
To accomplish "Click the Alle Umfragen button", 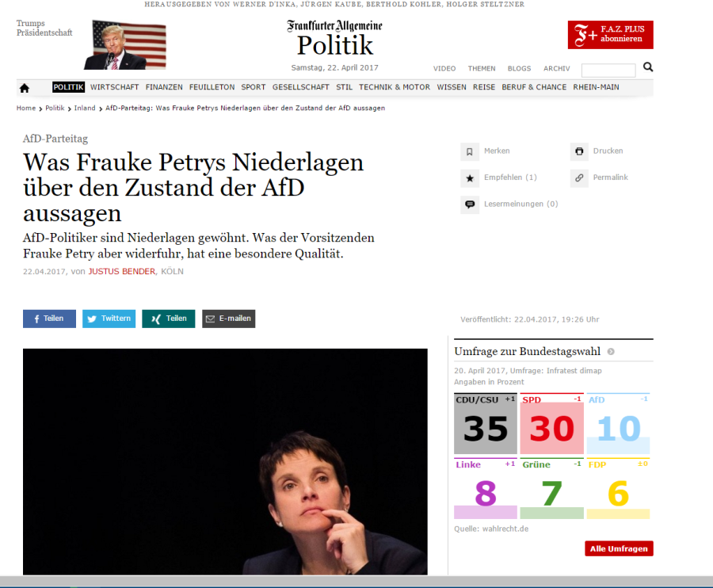I will 619,548.
